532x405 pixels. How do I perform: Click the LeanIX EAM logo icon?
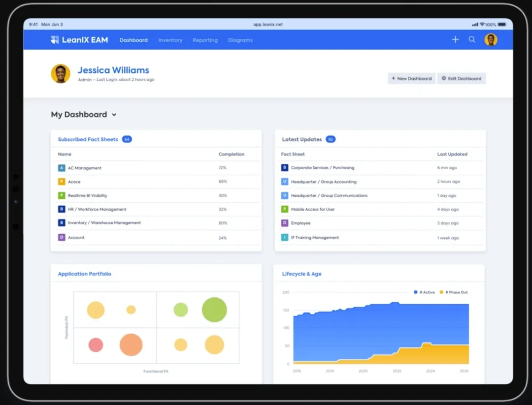pyautogui.click(x=55, y=40)
